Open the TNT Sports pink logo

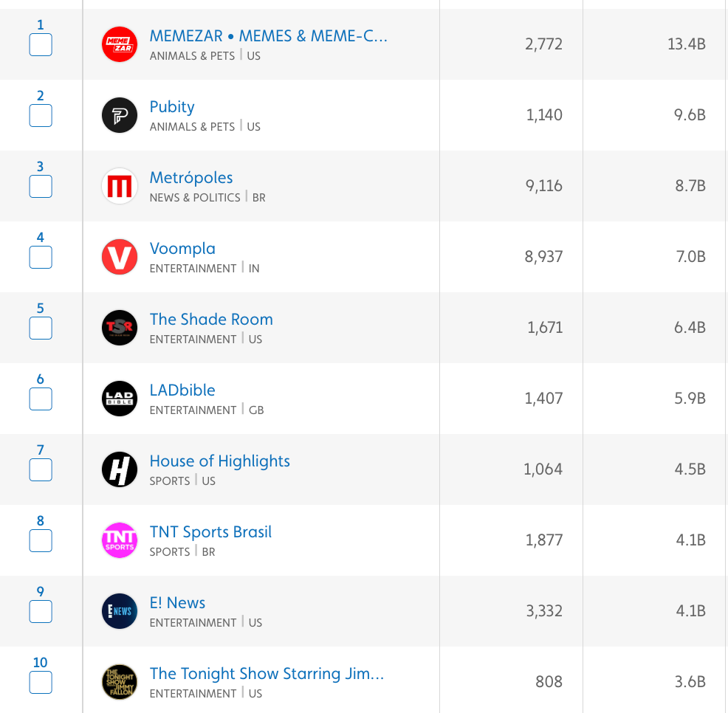coord(120,540)
